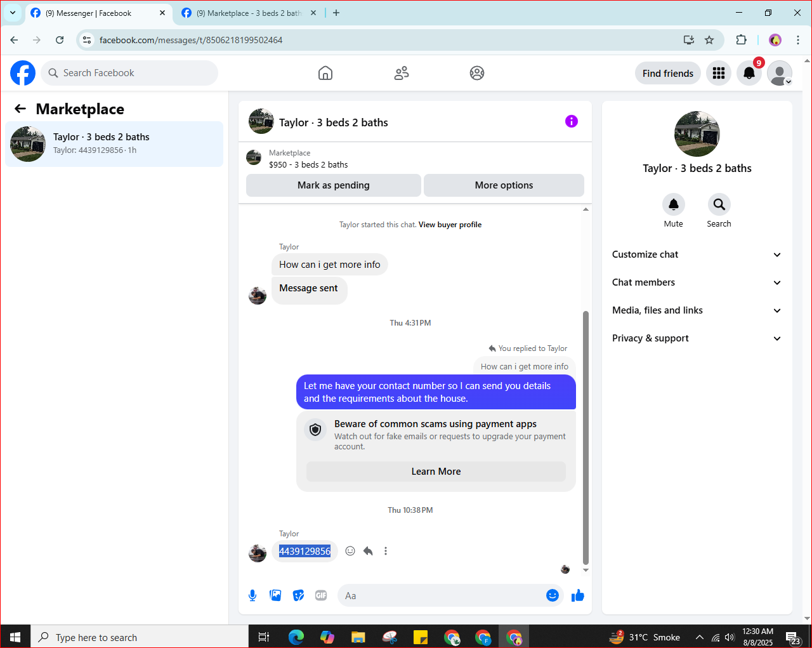
Task: Go to Home feed icon
Action: pos(325,73)
